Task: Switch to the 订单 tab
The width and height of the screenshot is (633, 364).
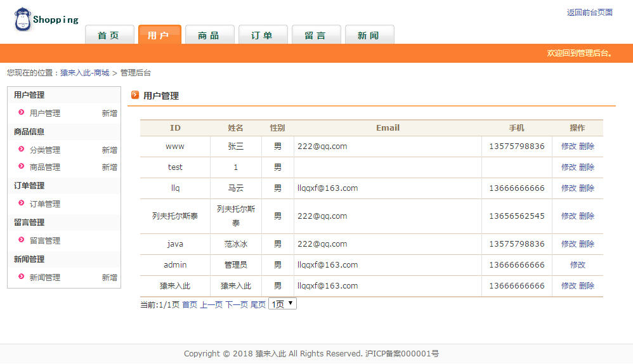Action: (263, 35)
